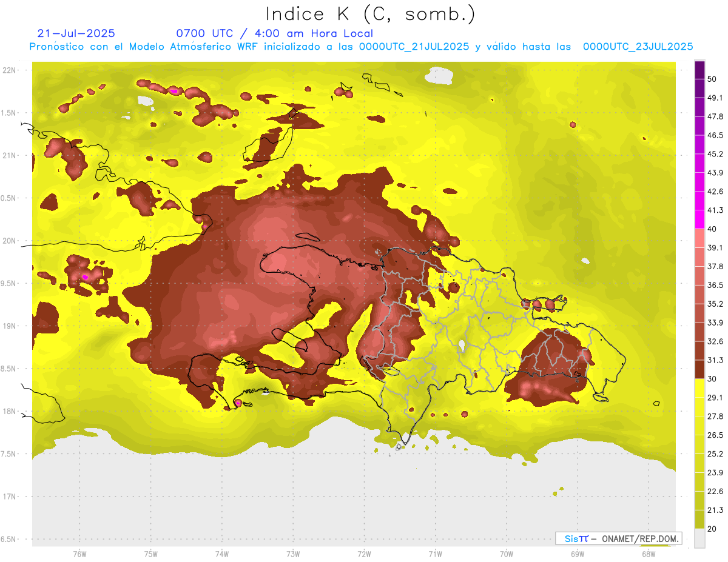Click the "76W" longitude axis label
Image resolution: width=728 pixels, height=562 pixels.
[79, 554]
